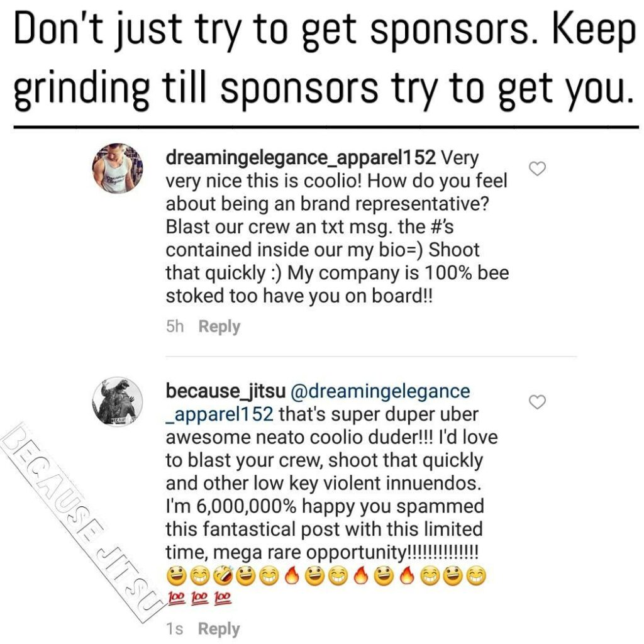Click the 1s timestamp

[175, 629]
